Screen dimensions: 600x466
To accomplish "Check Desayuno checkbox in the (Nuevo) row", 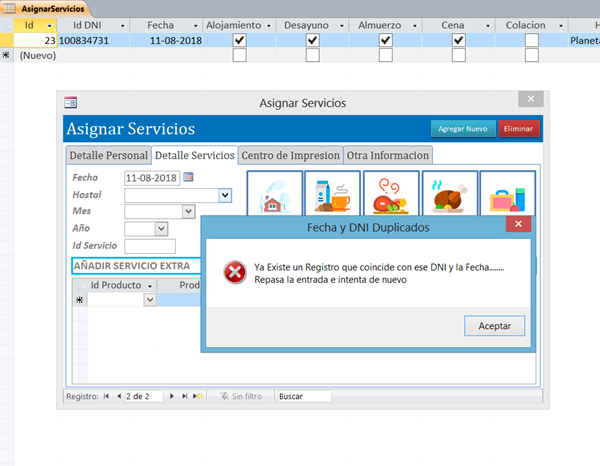I will (313, 55).
